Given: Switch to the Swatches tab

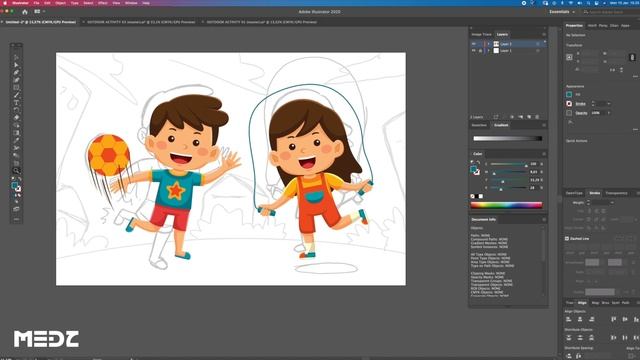Looking at the screenshot, I should tap(479, 125).
